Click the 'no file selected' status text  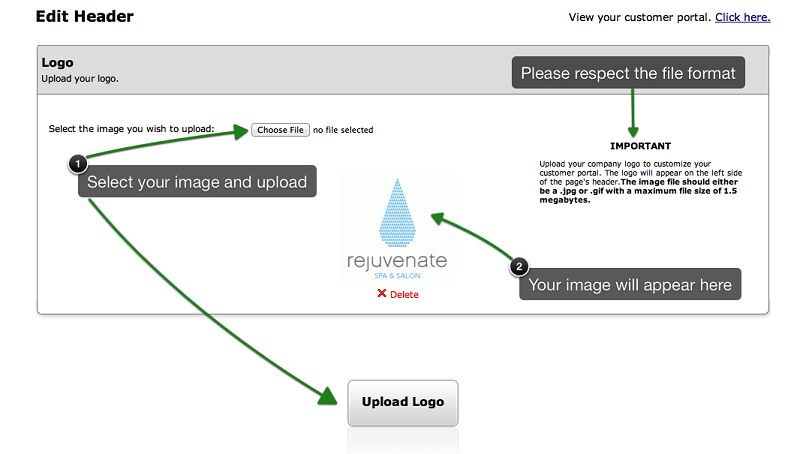coord(343,130)
